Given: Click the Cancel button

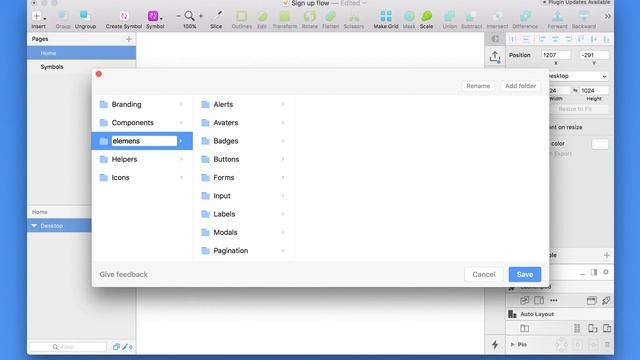Looking at the screenshot, I should (x=484, y=275).
